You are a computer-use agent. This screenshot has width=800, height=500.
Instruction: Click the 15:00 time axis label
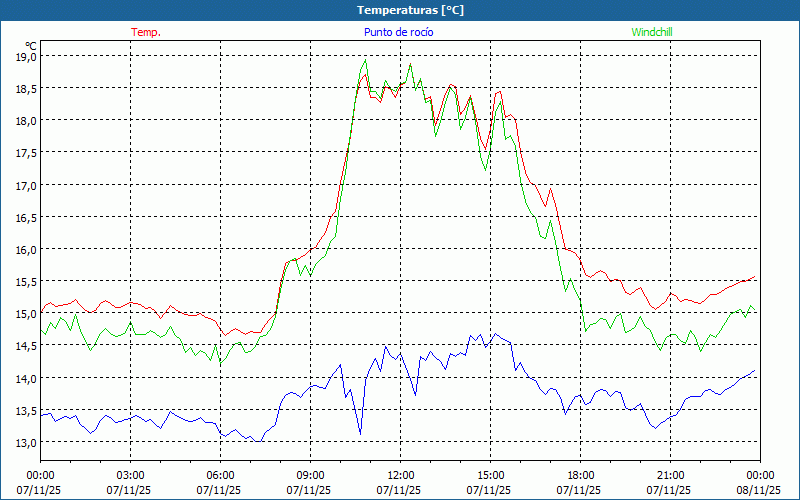(491, 475)
